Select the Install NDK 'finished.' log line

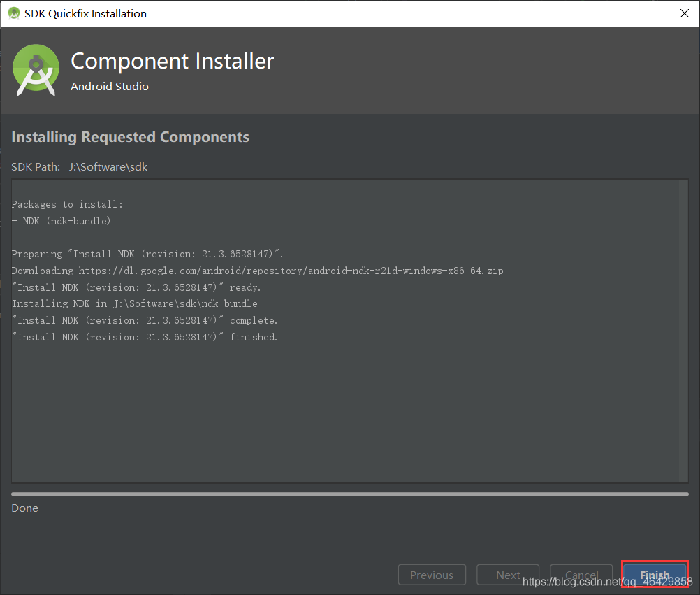tap(145, 337)
